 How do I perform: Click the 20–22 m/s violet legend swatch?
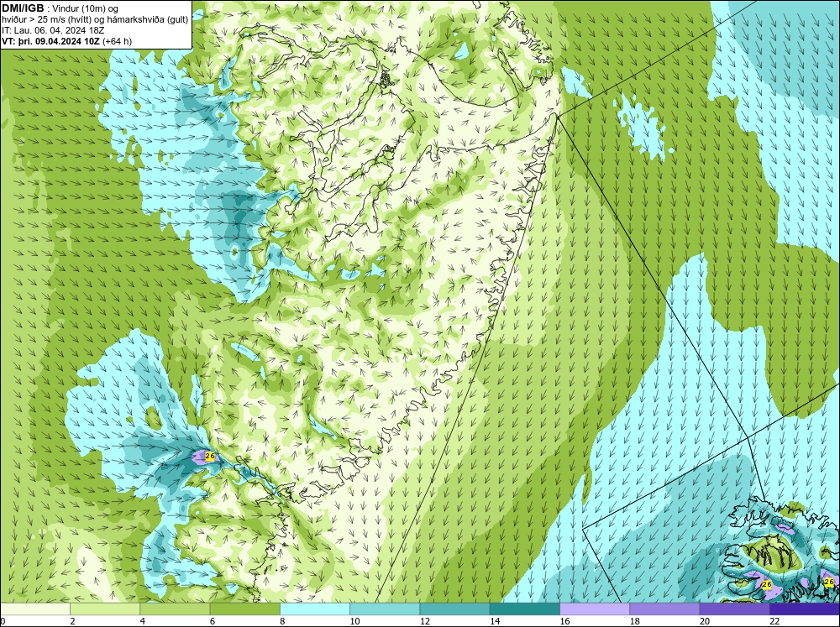coord(734,609)
